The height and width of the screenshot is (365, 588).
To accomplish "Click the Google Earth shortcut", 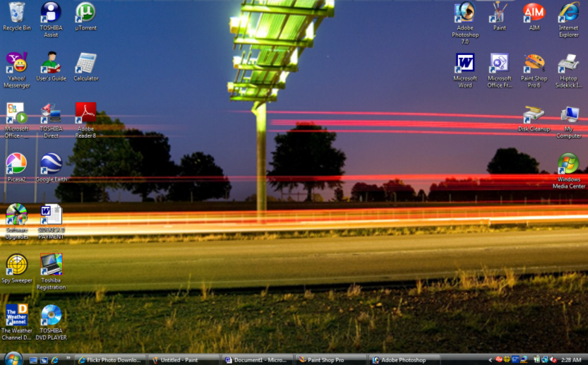I will tap(52, 168).
